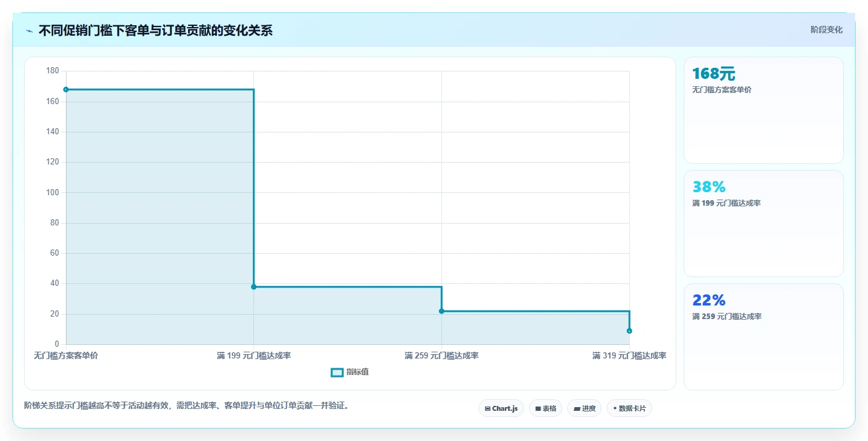Click the 指标值 legend label
The width and height of the screenshot is (868, 441).
[x=358, y=372]
